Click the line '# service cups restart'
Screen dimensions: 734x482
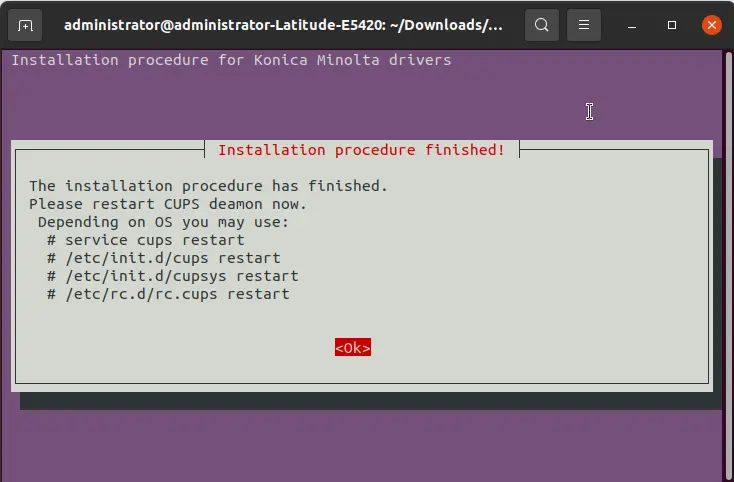click(x=146, y=240)
